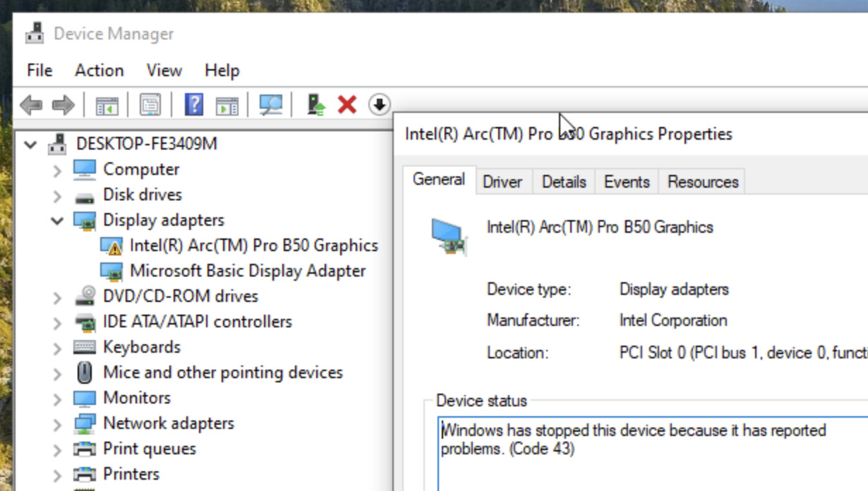Click the Forward arrow in the toolbar
The height and width of the screenshot is (491, 868).
point(64,105)
